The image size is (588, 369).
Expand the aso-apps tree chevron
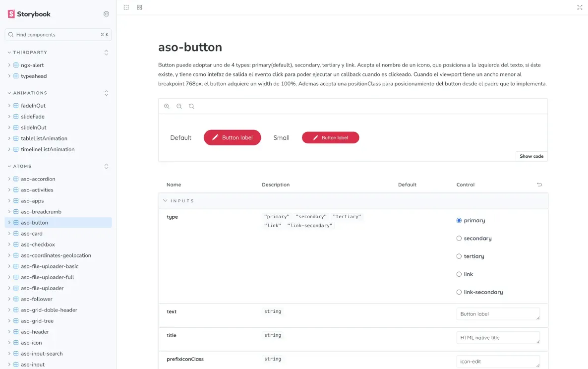coord(9,201)
